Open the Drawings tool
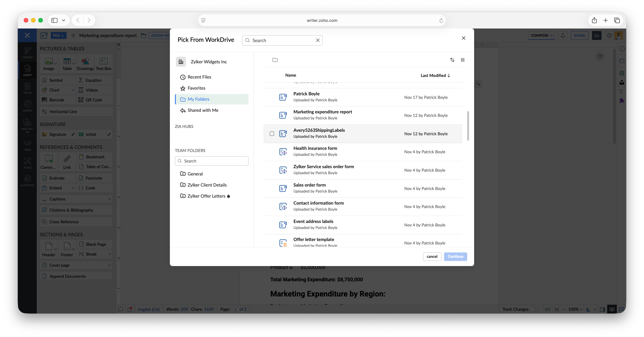The width and height of the screenshot is (644, 337). [86, 64]
